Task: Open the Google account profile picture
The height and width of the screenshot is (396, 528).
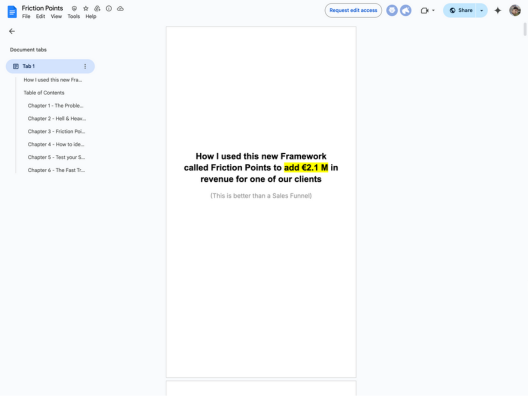Action: coord(515,10)
